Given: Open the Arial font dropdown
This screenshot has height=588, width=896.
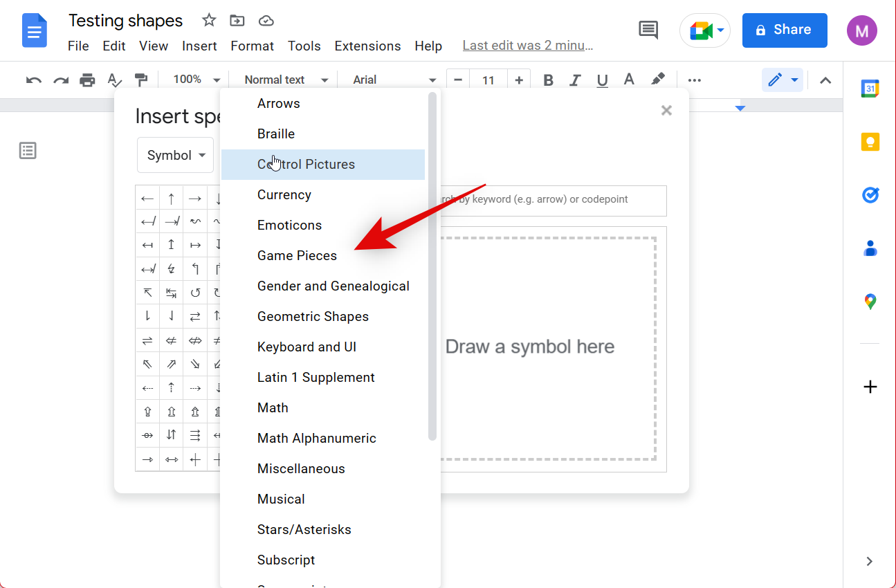Looking at the screenshot, I should tap(394, 80).
